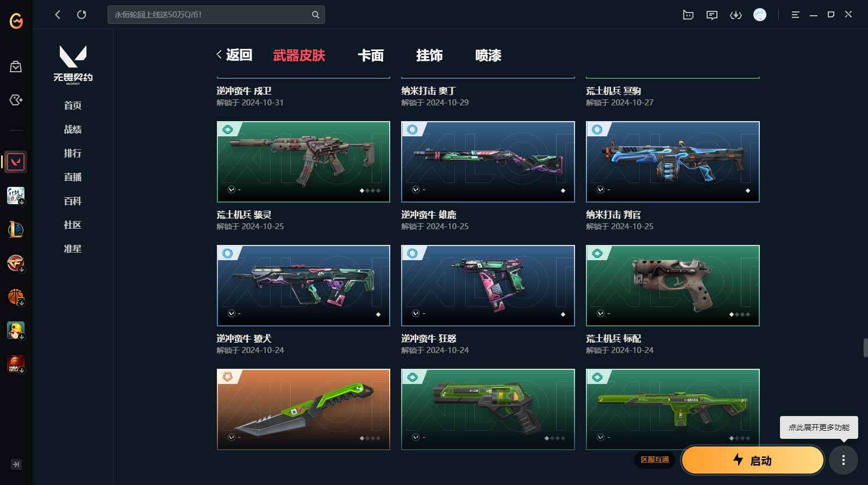Screen dimensions: 868x485
Task: Select the 纳米打击 判官 skin thumbnail
Action: 672,162
